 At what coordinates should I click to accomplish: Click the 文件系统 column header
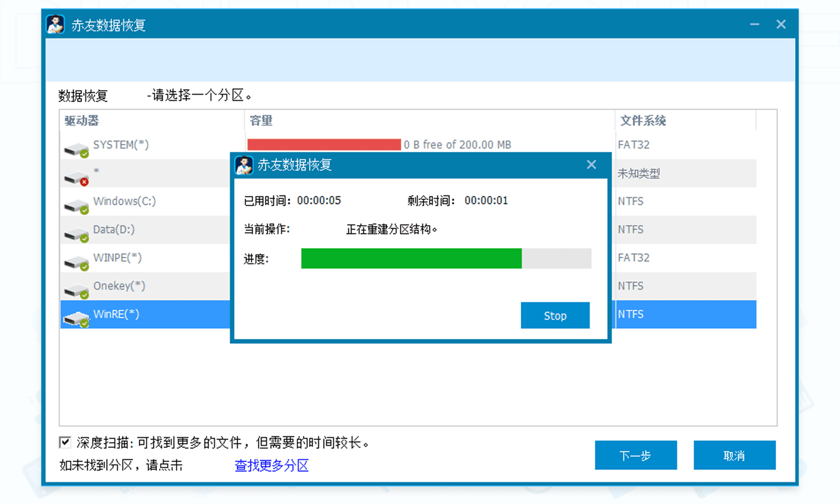(x=643, y=120)
